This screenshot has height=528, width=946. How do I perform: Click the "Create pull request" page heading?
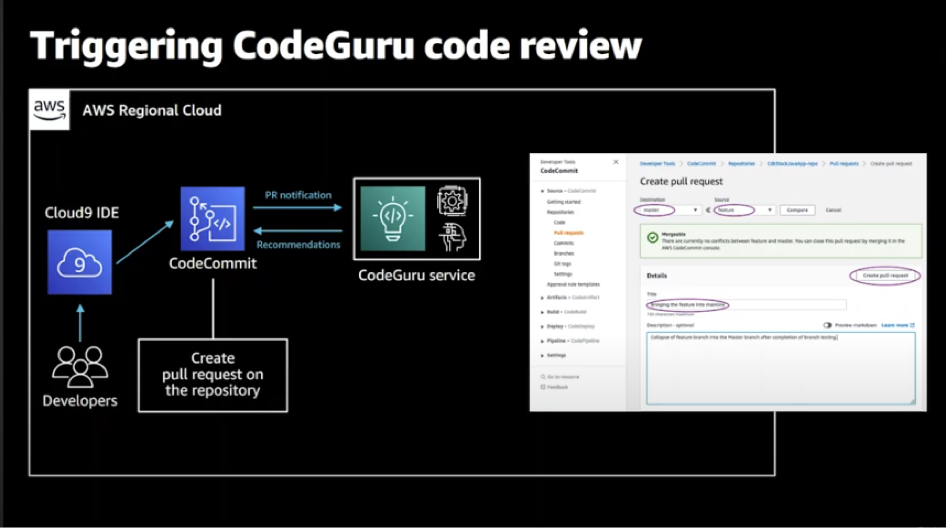(681, 181)
